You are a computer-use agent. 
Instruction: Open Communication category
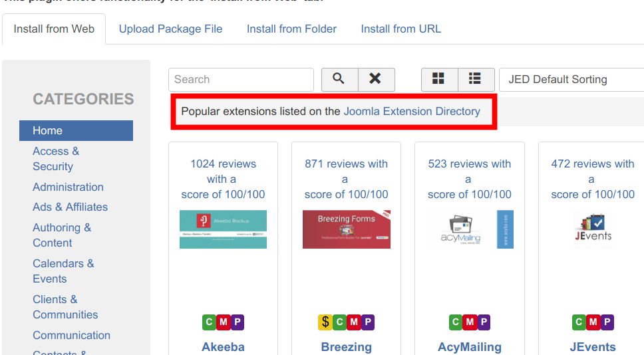tap(71, 335)
